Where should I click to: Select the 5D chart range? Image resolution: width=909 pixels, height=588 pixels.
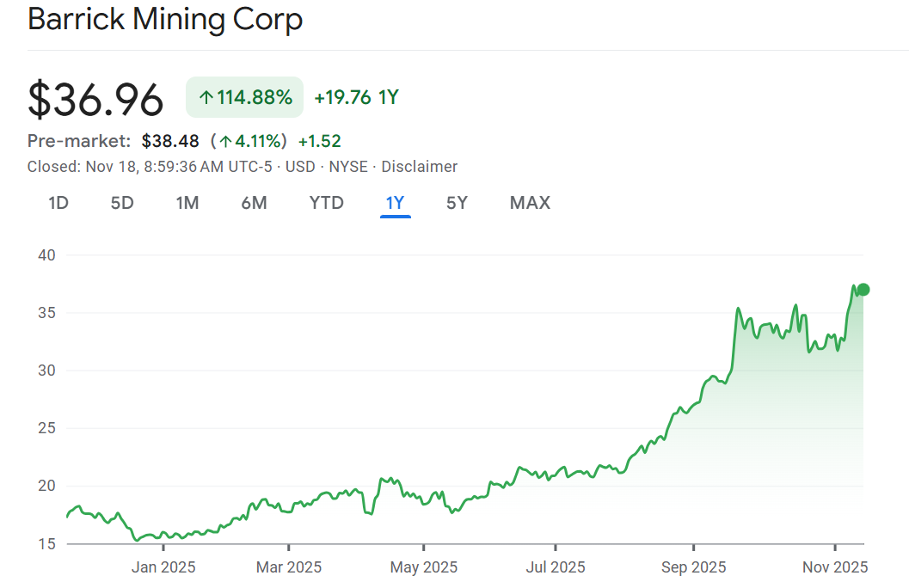coord(122,203)
